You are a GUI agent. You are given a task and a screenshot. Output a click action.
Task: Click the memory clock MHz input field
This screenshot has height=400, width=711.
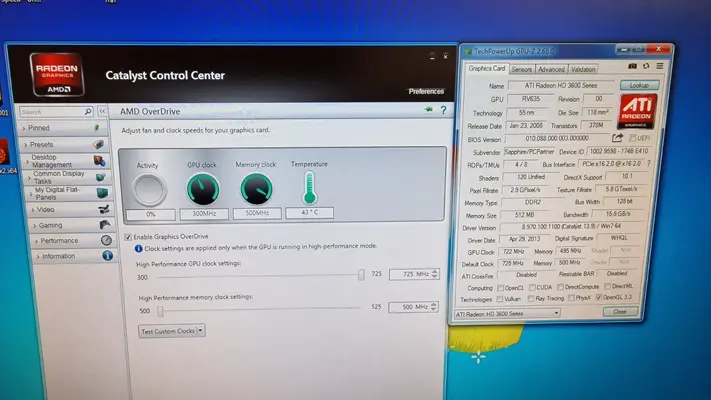409,308
